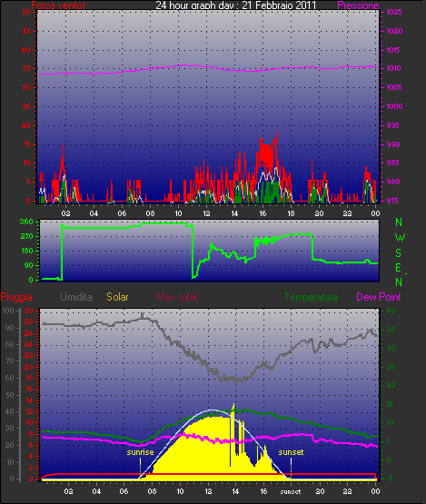
Task: Click the magenta Dew Point label
Action: pyautogui.click(x=379, y=297)
